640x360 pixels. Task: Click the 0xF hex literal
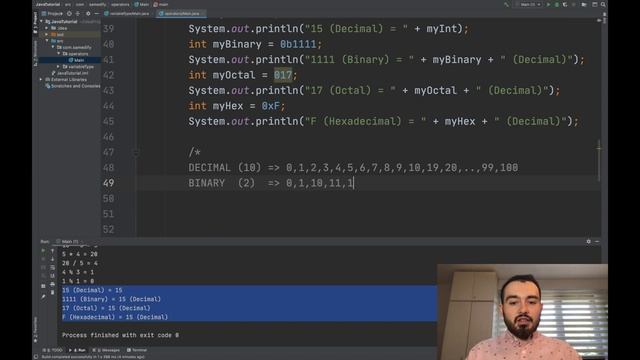point(271,106)
